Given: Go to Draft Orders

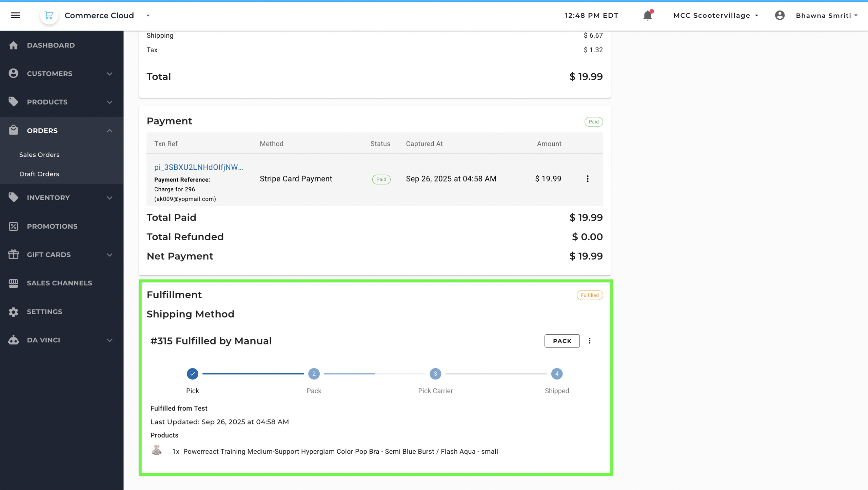Looking at the screenshot, I should pos(39,174).
